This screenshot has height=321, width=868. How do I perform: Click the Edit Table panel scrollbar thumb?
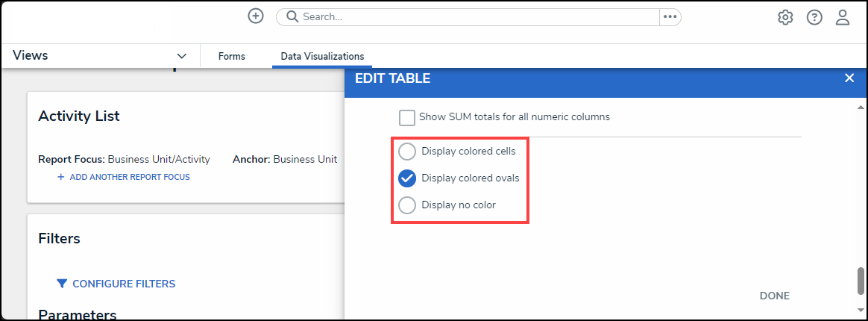[861, 283]
